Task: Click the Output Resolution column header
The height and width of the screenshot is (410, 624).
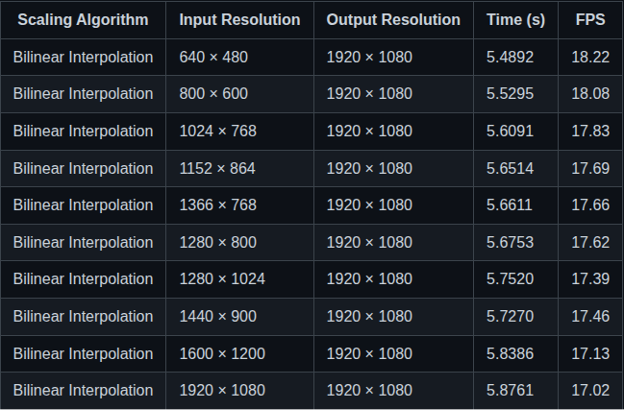Action: (393, 20)
